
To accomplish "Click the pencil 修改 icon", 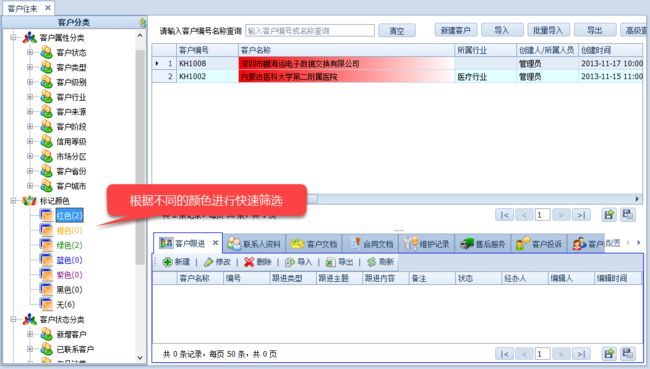I will click(208, 262).
